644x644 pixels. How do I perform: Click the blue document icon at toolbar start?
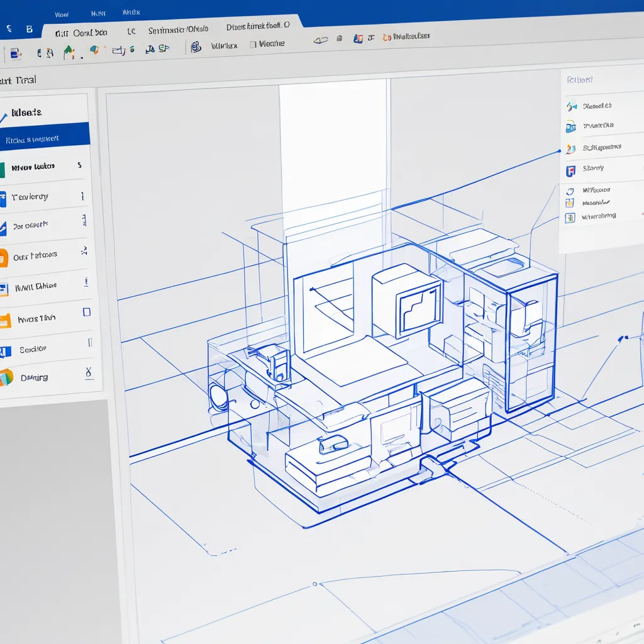(15, 54)
